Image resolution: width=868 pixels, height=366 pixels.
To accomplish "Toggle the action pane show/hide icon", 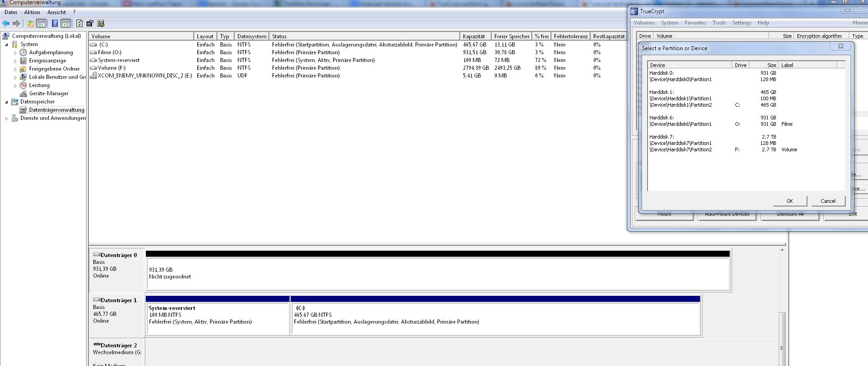I will (x=66, y=23).
